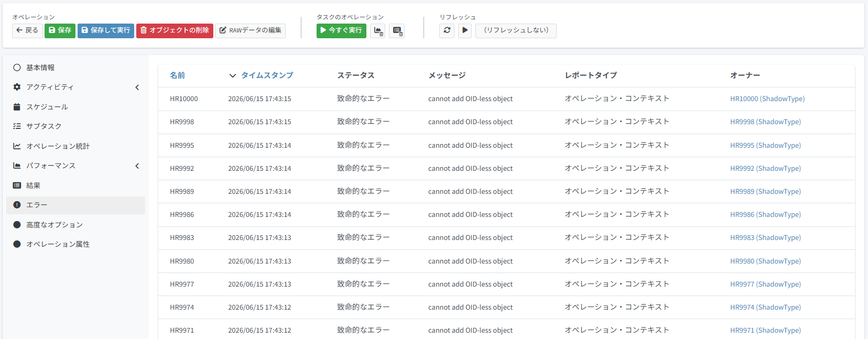
Task: Start auto-refresh with the play icon
Action: (465, 30)
